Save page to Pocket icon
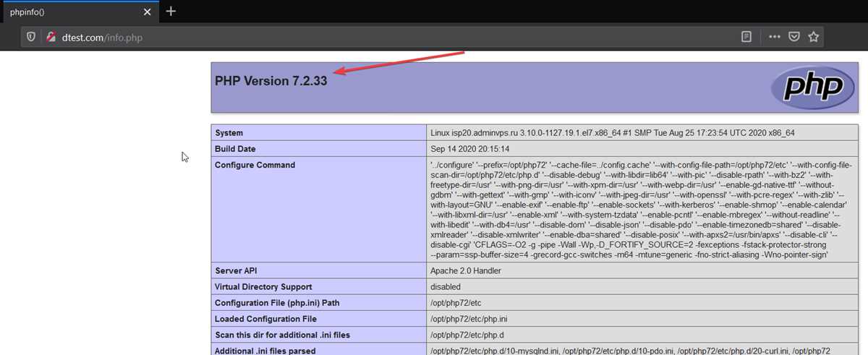868x355 pixels. point(793,37)
